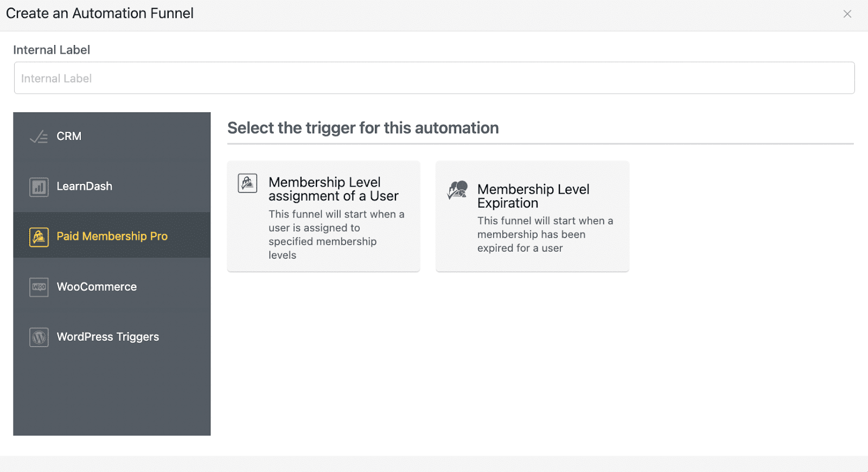Switch to the CRM trigger category
868x472 pixels.
pos(69,137)
